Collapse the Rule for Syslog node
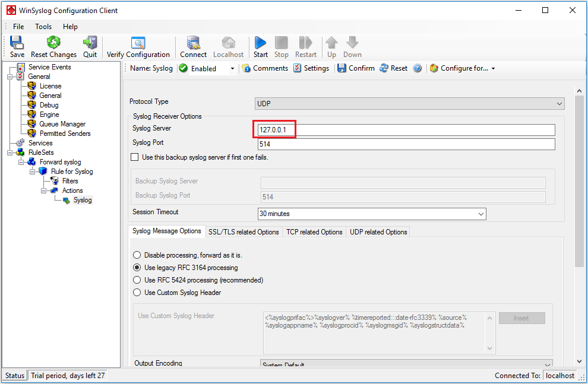The width and height of the screenshot is (588, 384). pos(32,172)
